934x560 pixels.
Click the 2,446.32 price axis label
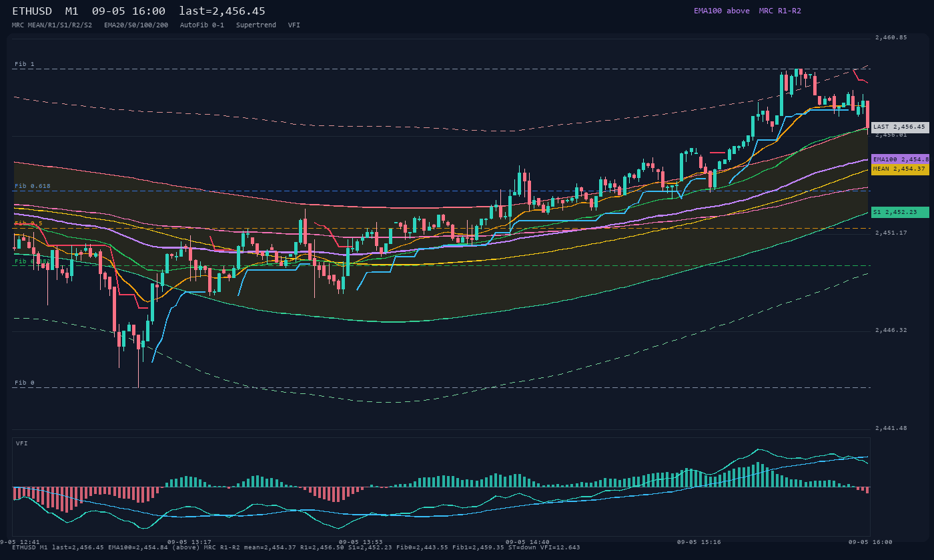[x=891, y=330]
